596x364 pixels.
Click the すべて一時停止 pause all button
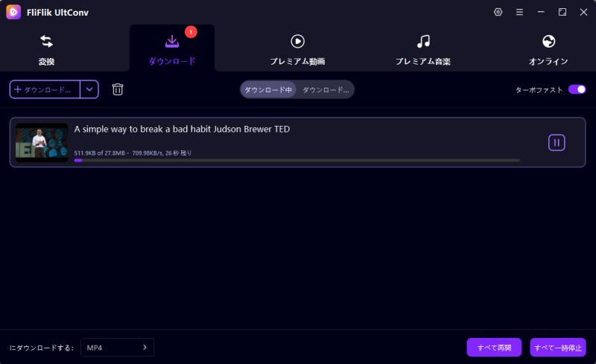tap(557, 348)
